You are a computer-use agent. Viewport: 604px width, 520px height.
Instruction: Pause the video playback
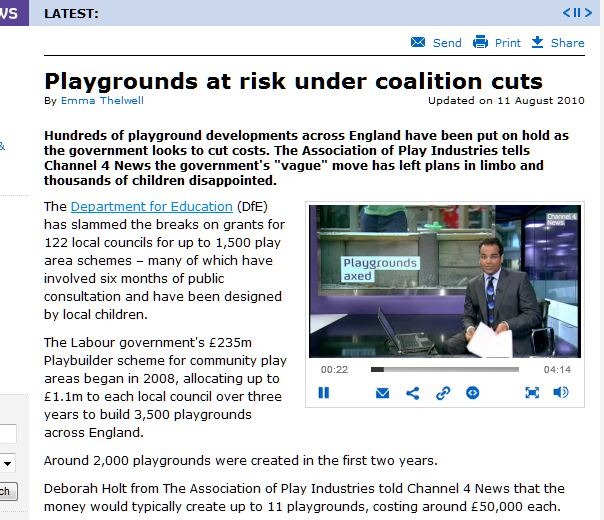pyautogui.click(x=324, y=393)
